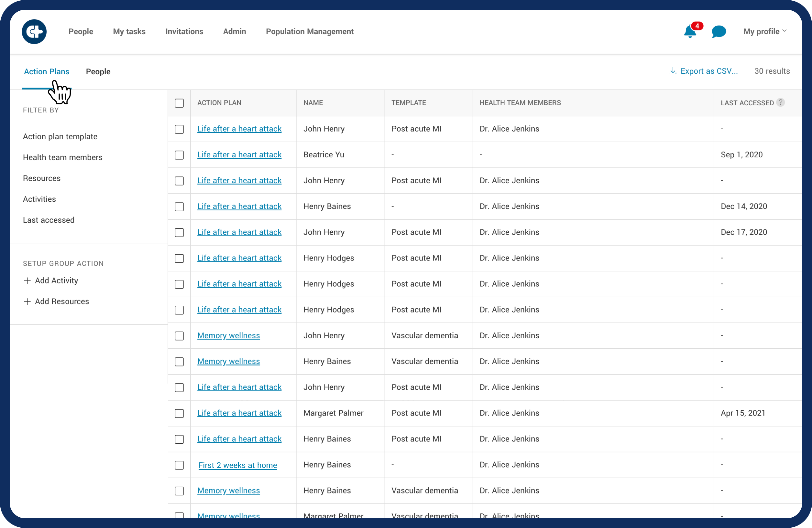Check the Beatrice Yu row checkbox
The image size is (812, 528).
pyautogui.click(x=179, y=155)
